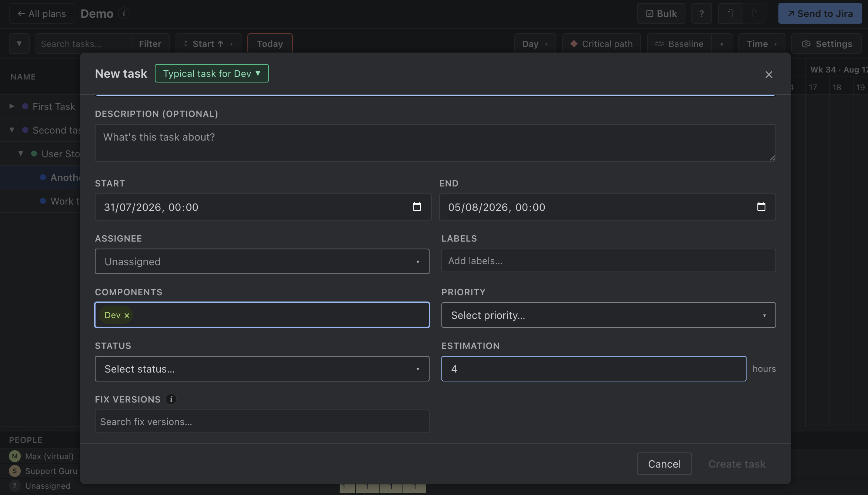
Task: Click the blue status dot of Work task
Action: click(43, 201)
